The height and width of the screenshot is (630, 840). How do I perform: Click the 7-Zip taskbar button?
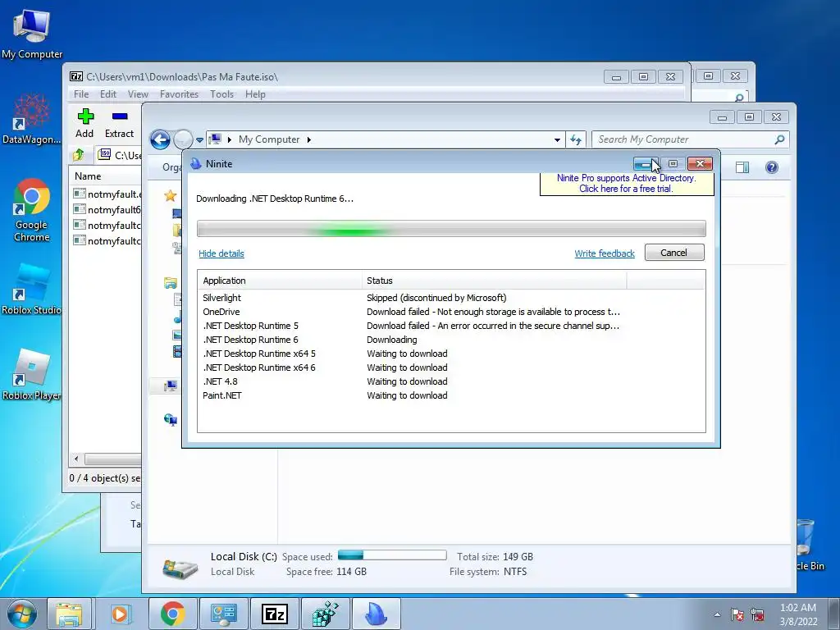pos(274,614)
